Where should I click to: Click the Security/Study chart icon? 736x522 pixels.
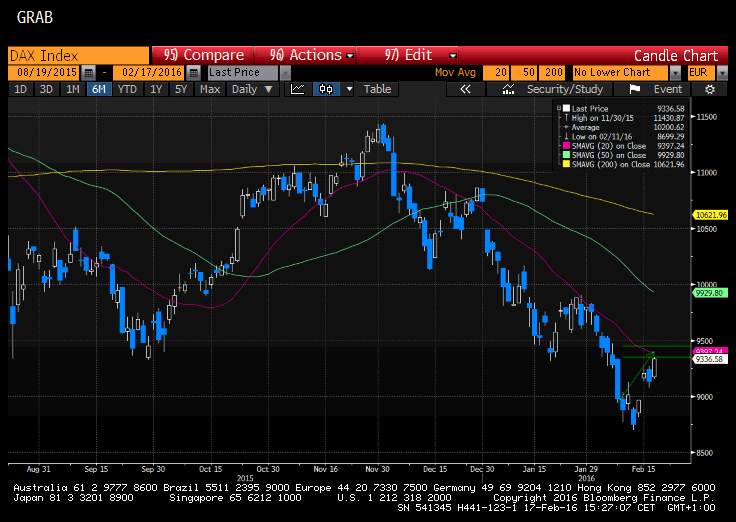point(508,89)
